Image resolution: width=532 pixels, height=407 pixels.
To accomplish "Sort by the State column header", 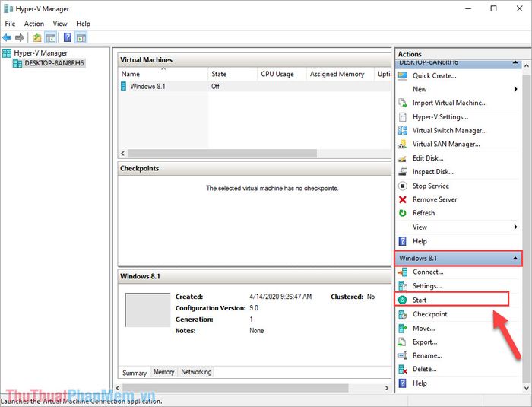I will coord(233,74).
